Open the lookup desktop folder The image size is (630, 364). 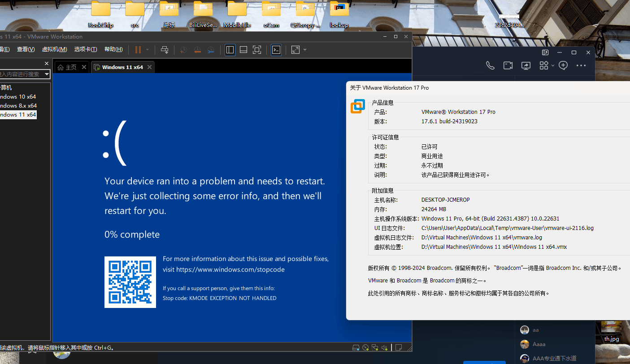[339, 14]
